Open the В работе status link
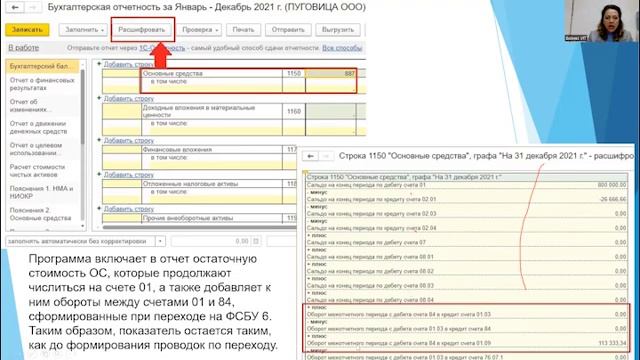 tap(24, 48)
